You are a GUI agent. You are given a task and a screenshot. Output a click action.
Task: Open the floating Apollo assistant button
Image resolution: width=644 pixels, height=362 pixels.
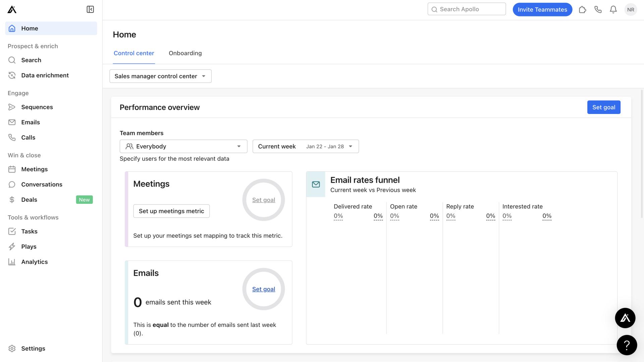625,318
